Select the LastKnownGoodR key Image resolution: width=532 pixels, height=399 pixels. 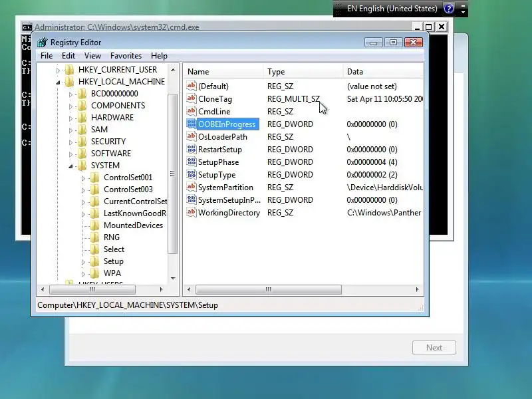point(135,213)
